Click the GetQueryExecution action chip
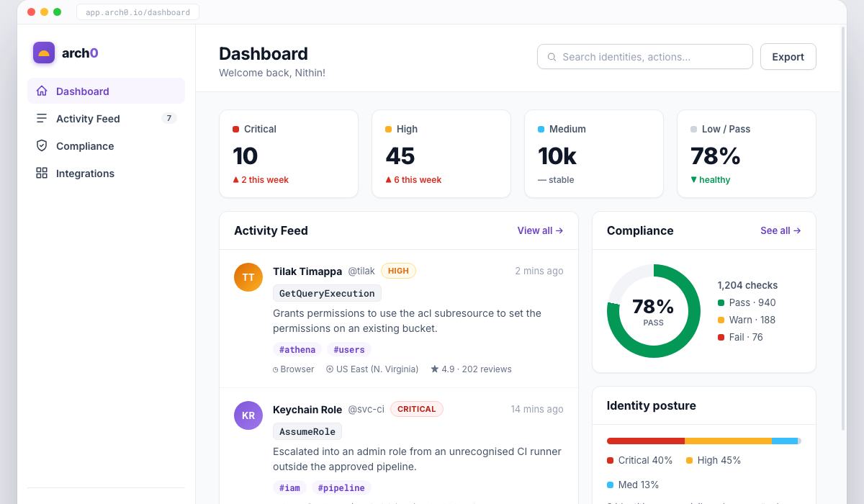864x504 pixels. (x=327, y=293)
